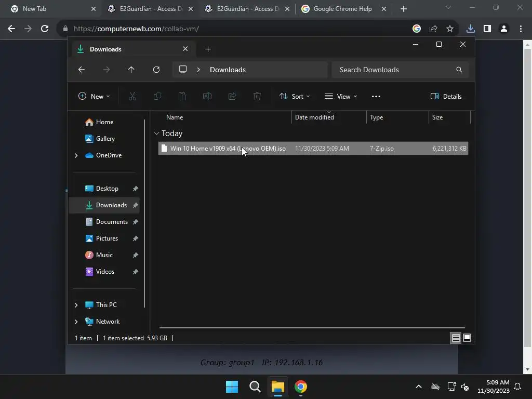The width and height of the screenshot is (532, 399).
Task: Switch to first E2Guardian Access Denied tab
Action: point(150,9)
